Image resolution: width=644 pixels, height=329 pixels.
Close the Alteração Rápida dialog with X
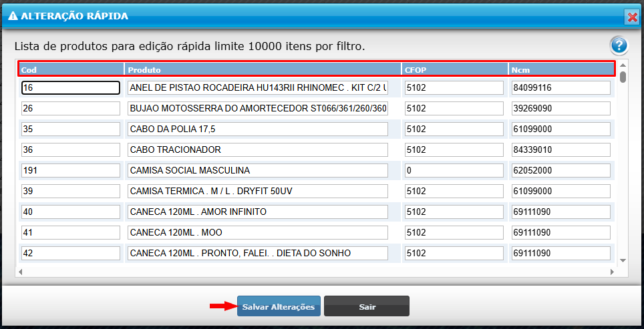[x=631, y=17]
